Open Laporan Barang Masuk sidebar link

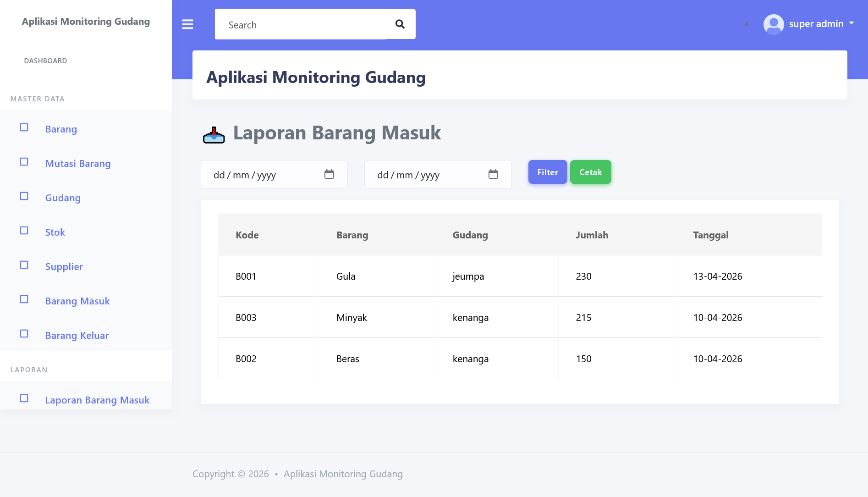(x=97, y=400)
